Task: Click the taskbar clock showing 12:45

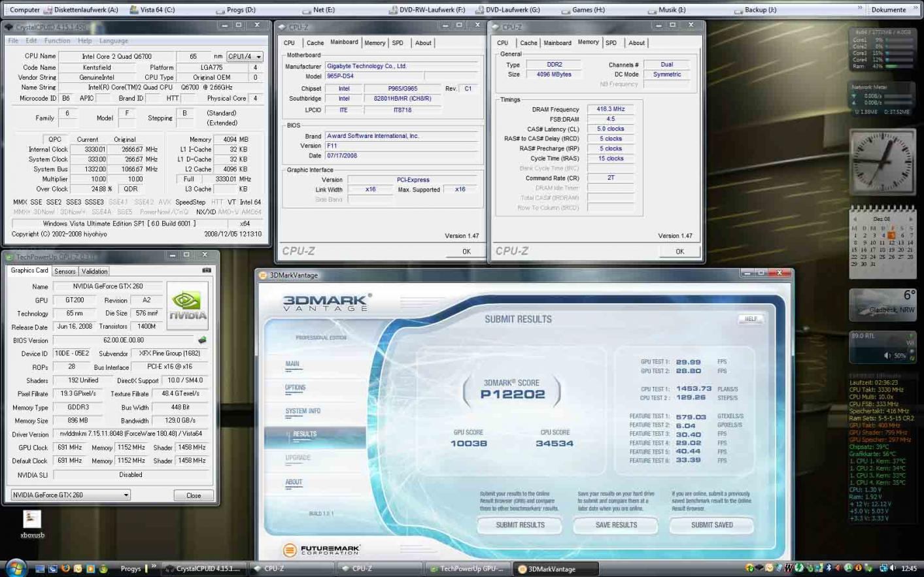Action: [x=908, y=569]
